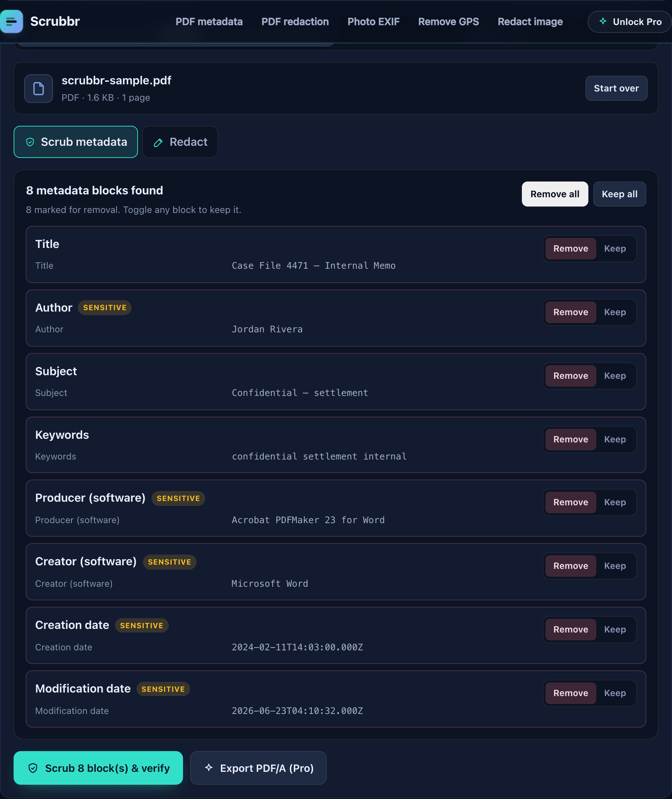Set Modification date block to Remove

click(570, 693)
